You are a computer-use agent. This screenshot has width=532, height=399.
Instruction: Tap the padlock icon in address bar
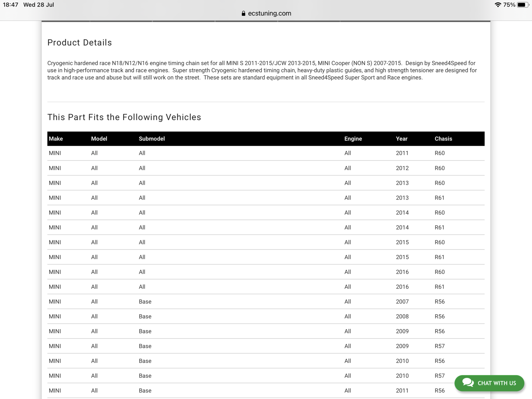(x=243, y=13)
